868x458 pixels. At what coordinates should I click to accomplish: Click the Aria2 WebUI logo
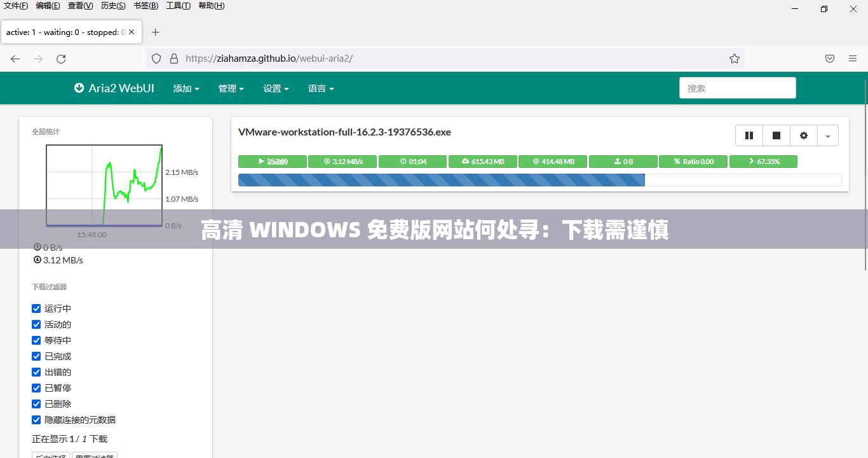tap(114, 88)
